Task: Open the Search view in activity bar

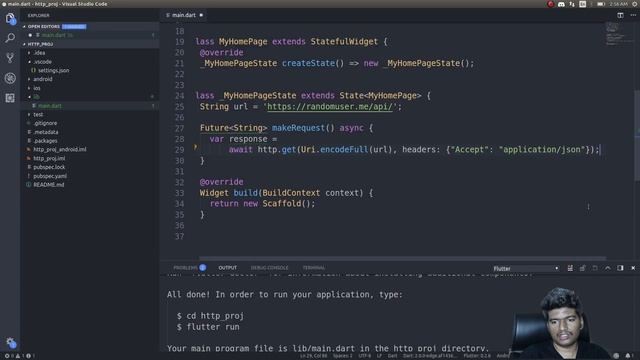Action: pos(10,38)
